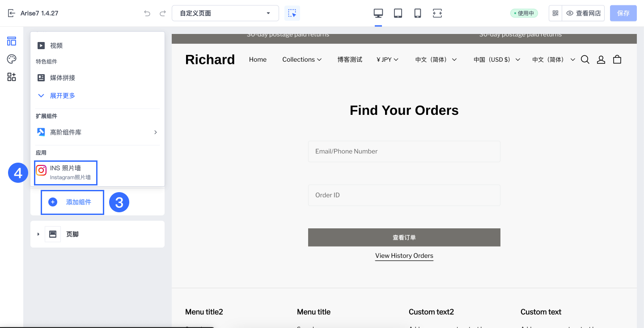
Task: Click the redo arrow icon
Action: click(x=162, y=13)
